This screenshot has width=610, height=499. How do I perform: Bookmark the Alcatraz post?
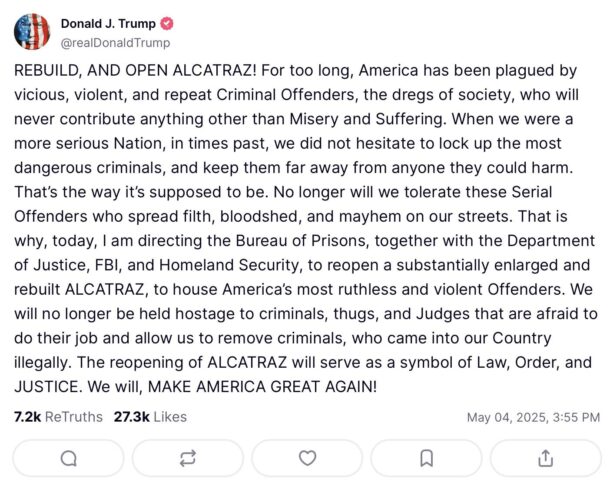(426, 458)
